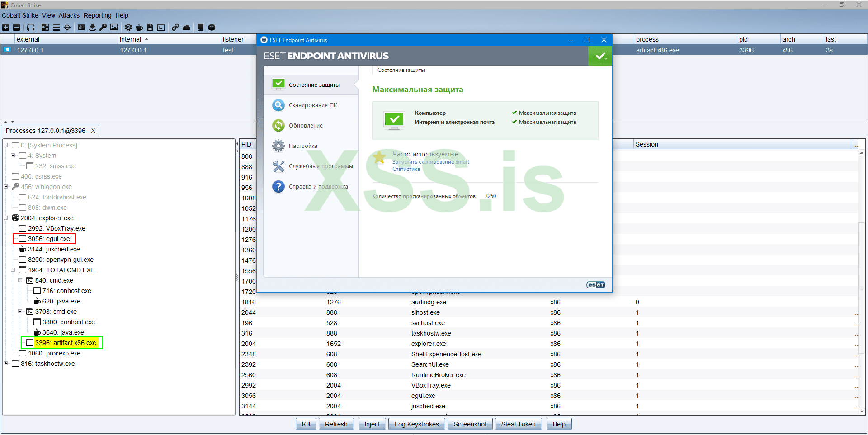Open Сканирование ПК in ESET sidebar
Screen dimensions: 868x435
pos(313,105)
